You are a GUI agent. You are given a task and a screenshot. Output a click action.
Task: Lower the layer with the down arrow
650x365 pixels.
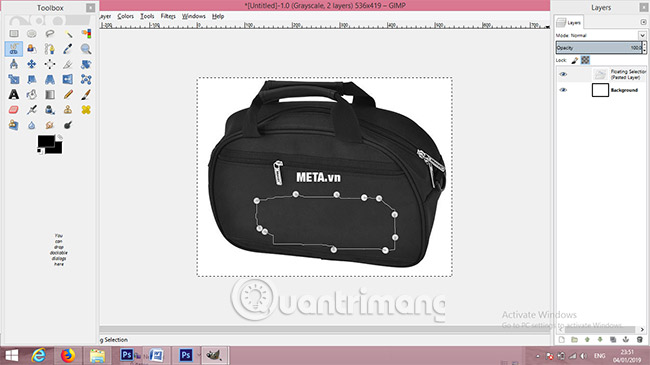pos(600,340)
